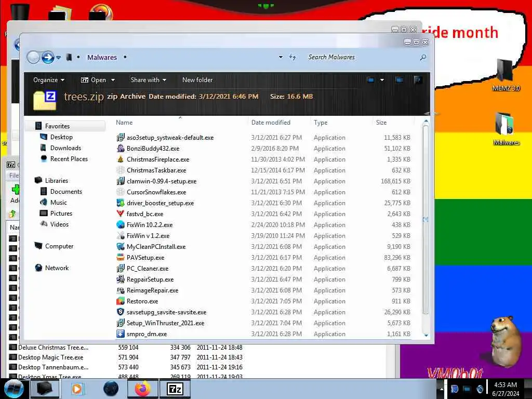Image resolution: width=532 pixels, height=399 pixels.
Task: Select RegpairSetup.exe file name
Action: coord(150,279)
